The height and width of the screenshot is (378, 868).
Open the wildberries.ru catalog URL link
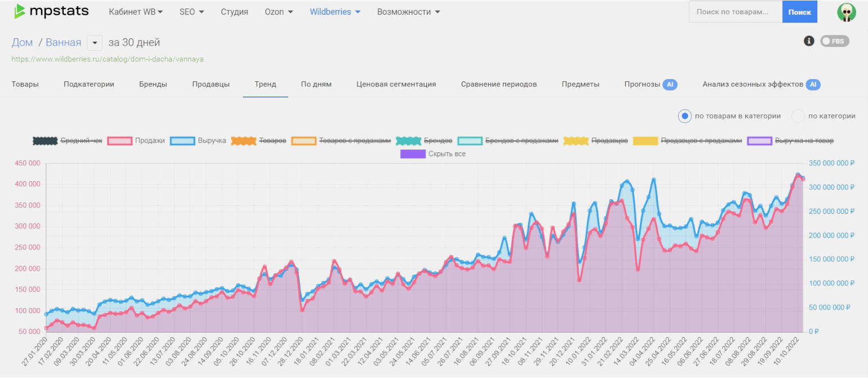coord(108,59)
